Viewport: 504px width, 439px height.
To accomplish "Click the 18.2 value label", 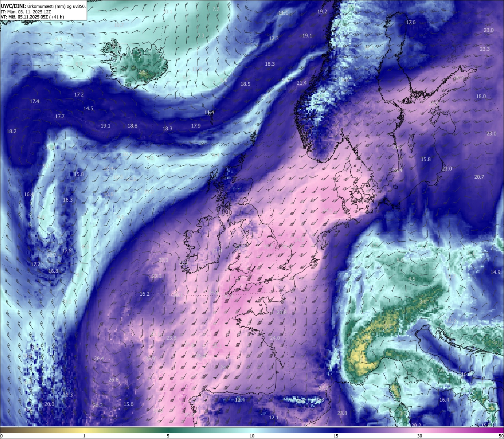I will click(x=11, y=132).
